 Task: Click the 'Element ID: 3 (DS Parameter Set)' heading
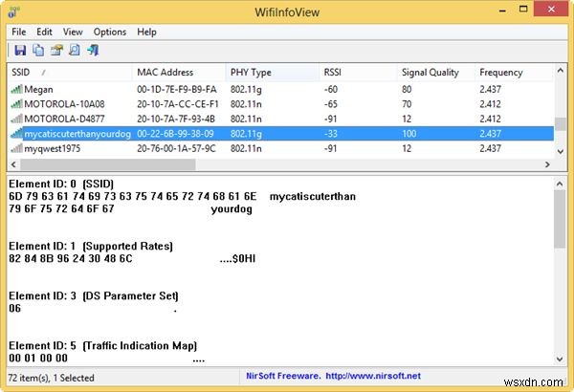94,295
